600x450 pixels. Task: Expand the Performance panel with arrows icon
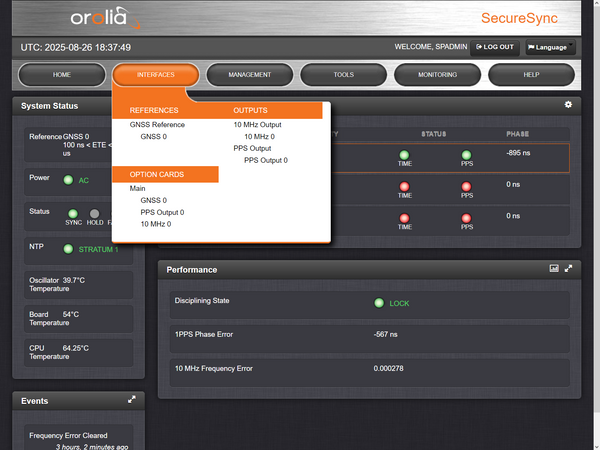tap(569, 269)
